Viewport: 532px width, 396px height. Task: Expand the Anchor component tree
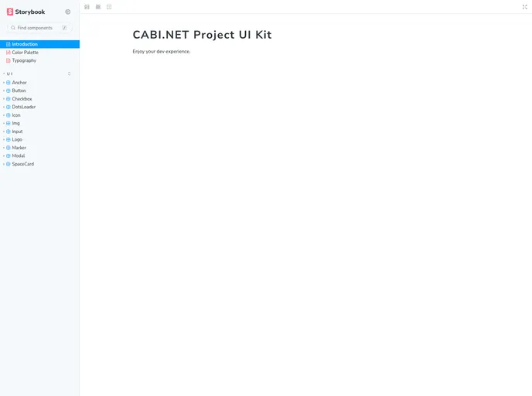tap(4, 83)
